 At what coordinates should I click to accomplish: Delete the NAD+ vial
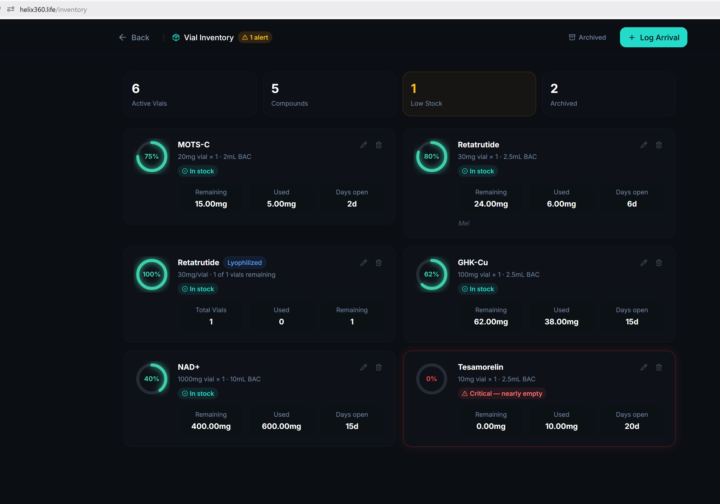[379, 368]
